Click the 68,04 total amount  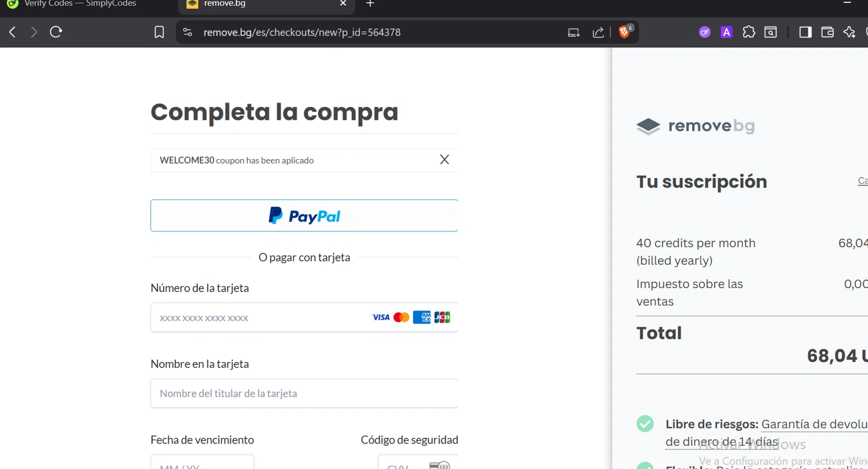[x=837, y=356]
